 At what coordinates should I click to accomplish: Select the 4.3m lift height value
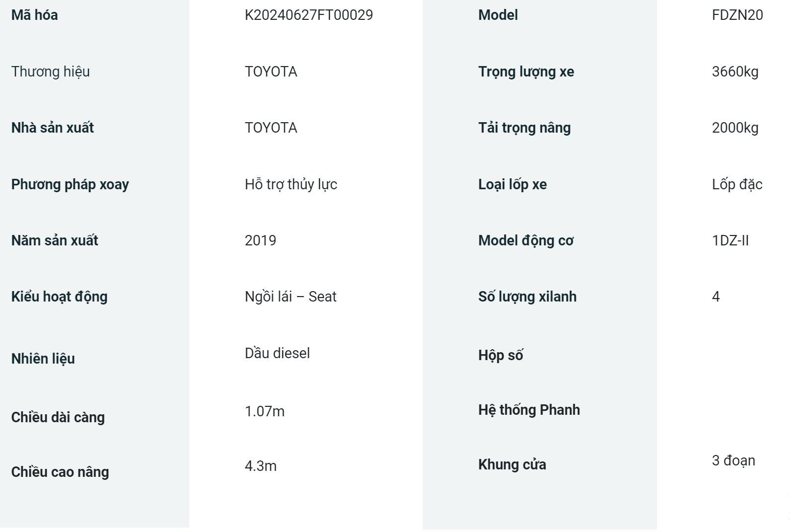(x=260, y=466)
